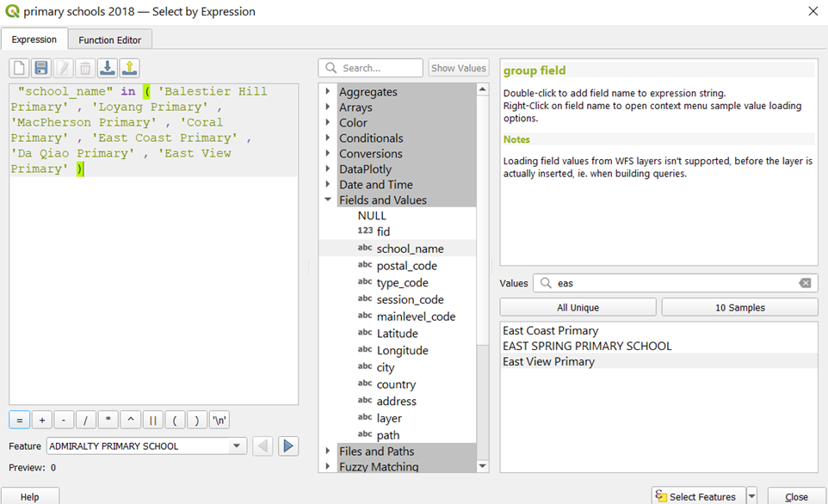
Task: Select the postal_code field in the list
Action: point(406,266)
